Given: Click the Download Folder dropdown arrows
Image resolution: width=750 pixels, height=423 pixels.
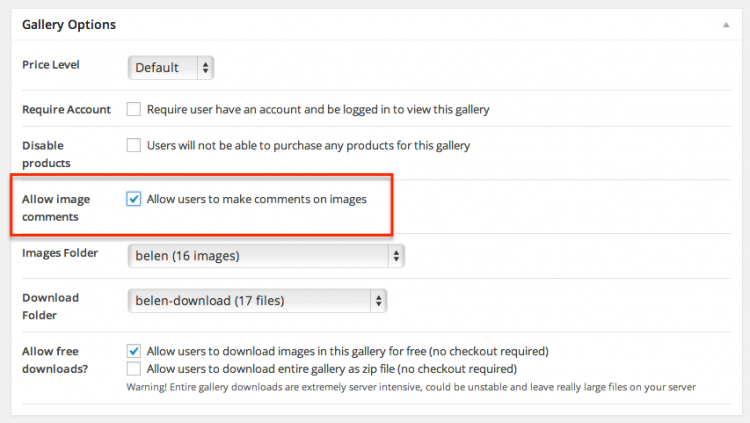Looking at the screenshot, I should (x=378, y=301).
